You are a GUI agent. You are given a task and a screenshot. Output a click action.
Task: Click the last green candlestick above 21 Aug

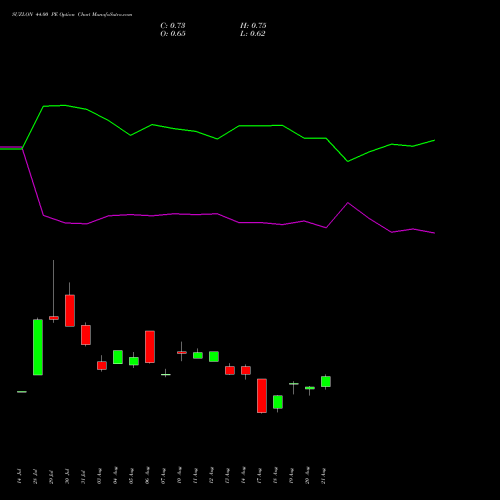pyautogui.click(x=326, y=381)
